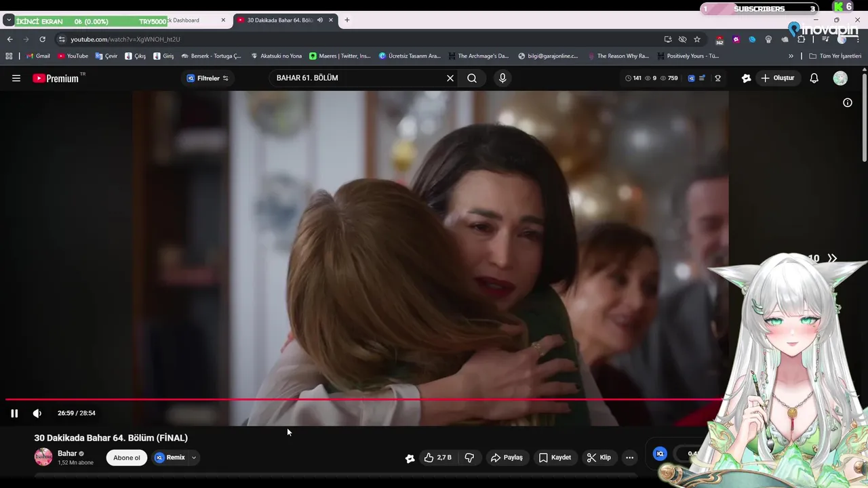Open the notifications bell
Viewport: 868px width, 488px height.
point(814,78)
